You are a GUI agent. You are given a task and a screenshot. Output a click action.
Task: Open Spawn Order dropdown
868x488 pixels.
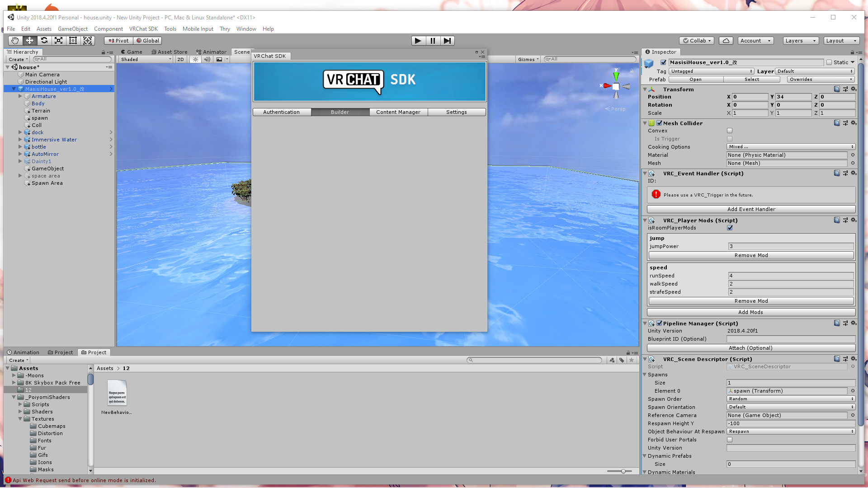pyautogui.click(x=791, y=399)
